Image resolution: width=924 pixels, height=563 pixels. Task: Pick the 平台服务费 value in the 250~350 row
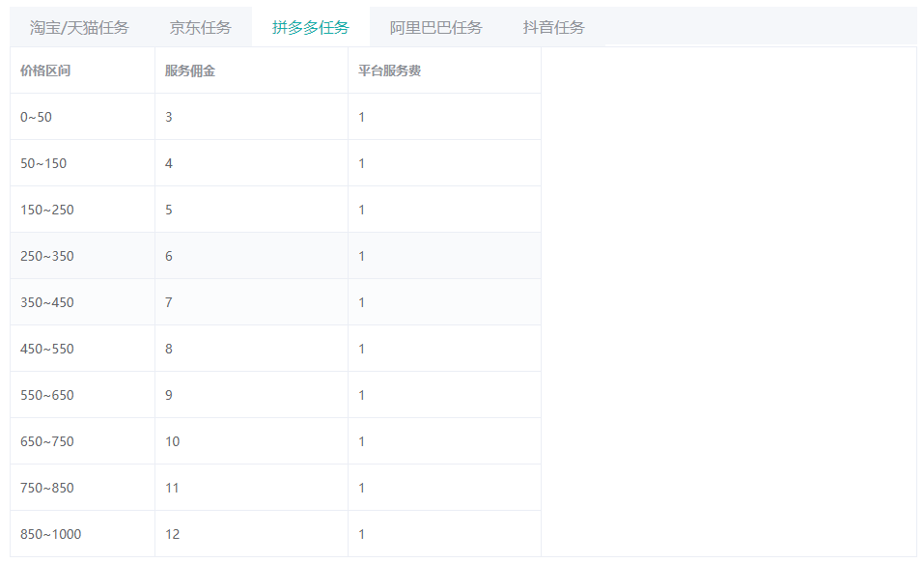tap(444, 256)
